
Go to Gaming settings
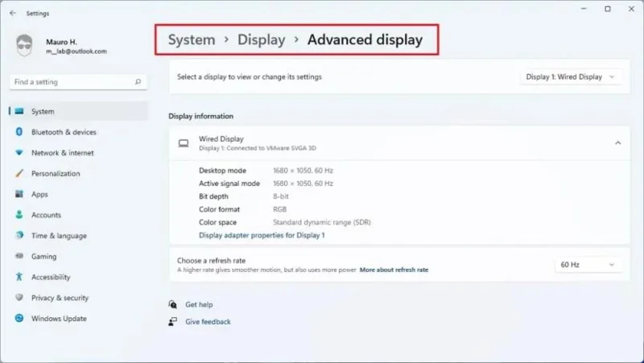point(78,256)
